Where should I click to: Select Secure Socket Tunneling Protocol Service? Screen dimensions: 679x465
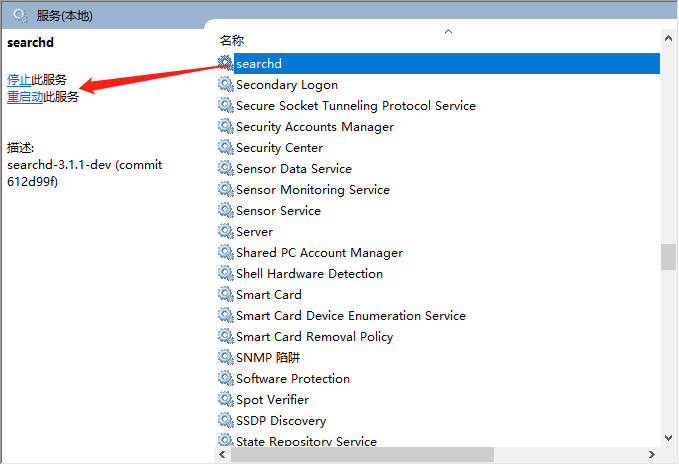click(355, 106)
